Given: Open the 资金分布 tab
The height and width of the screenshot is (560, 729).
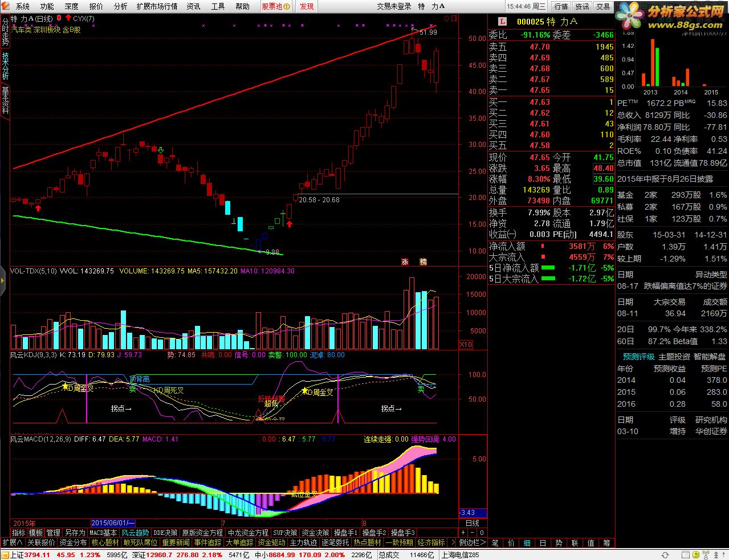Looking at the screenshot, I should point(74,543).
